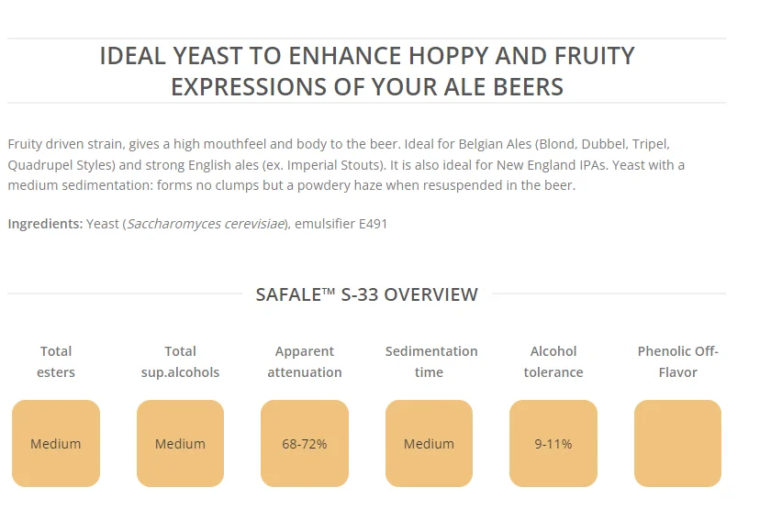Select the "68-72%" attenuation tile

[305, 444]
